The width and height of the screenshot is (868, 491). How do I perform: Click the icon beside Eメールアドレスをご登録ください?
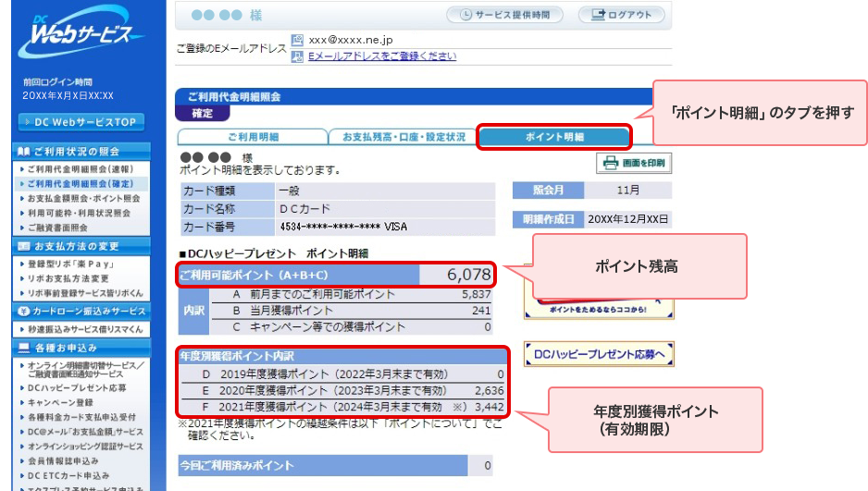(297, 56)
